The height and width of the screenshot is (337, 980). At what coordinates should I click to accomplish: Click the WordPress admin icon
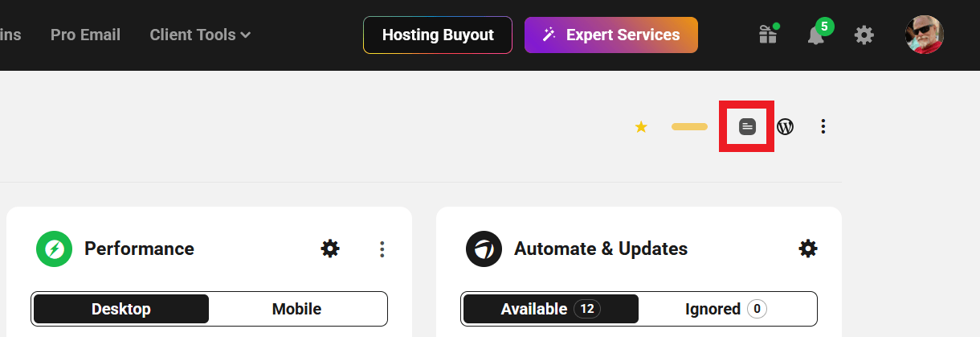(x=785, y=126)
